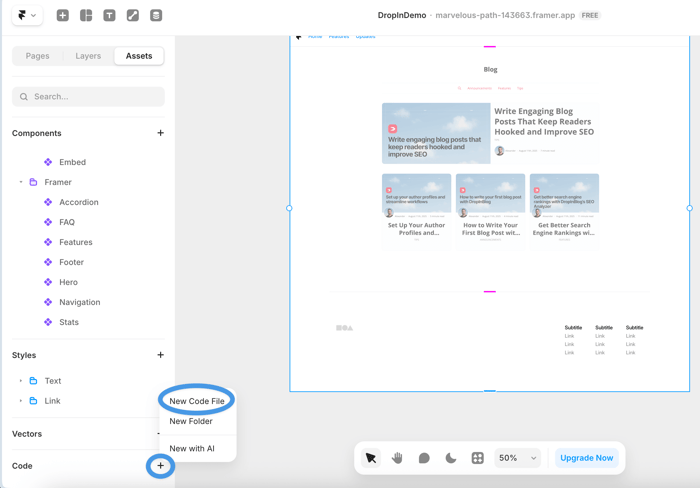This screenshot has height=488, width=700.
Task: Select the Link styles folder
Action: tap(52, 401)
